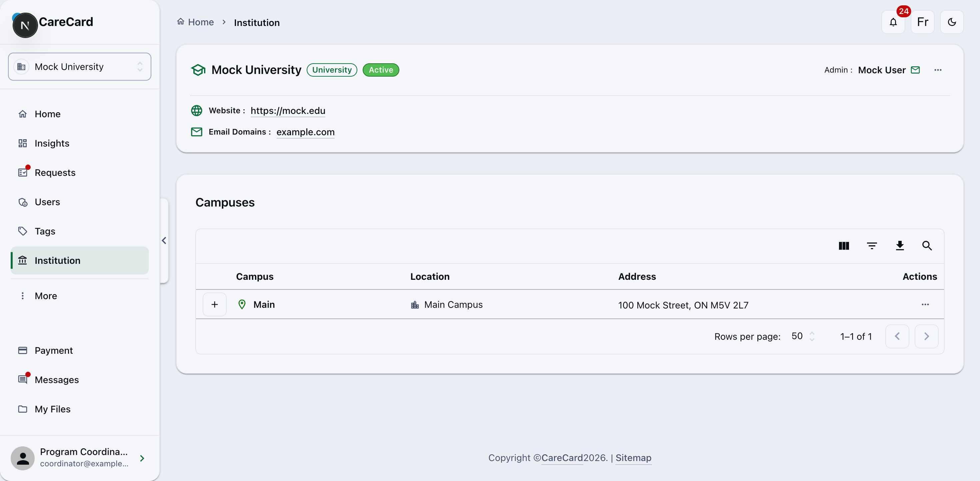Sort by Location column header

point(430,276)
